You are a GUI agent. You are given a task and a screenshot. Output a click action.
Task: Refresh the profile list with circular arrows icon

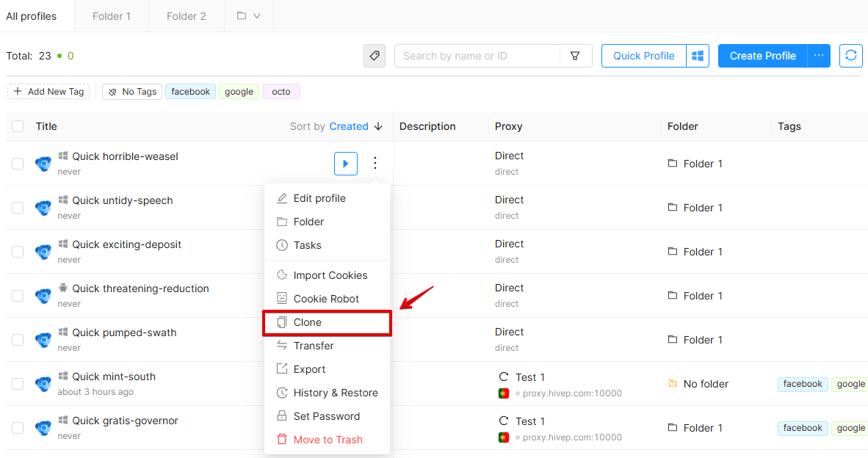(x=851, y=56)
